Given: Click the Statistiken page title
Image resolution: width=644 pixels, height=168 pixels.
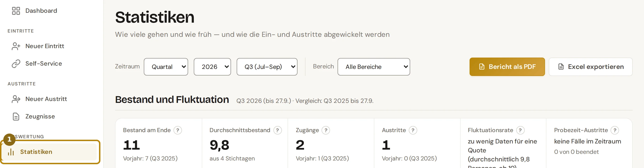Looking at the screenshot, I should 155,17.
